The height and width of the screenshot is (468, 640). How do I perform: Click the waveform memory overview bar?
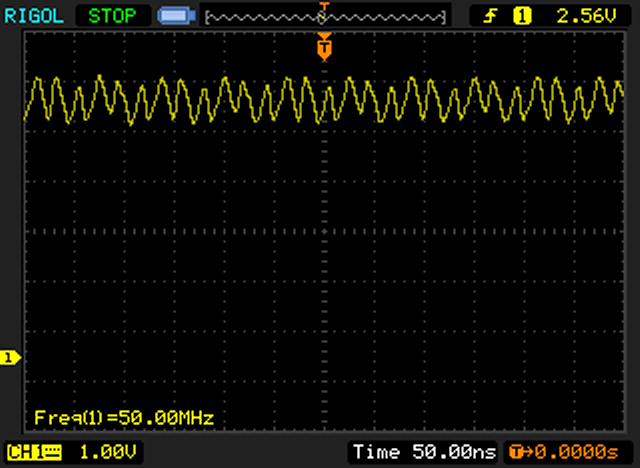point(325,17)
